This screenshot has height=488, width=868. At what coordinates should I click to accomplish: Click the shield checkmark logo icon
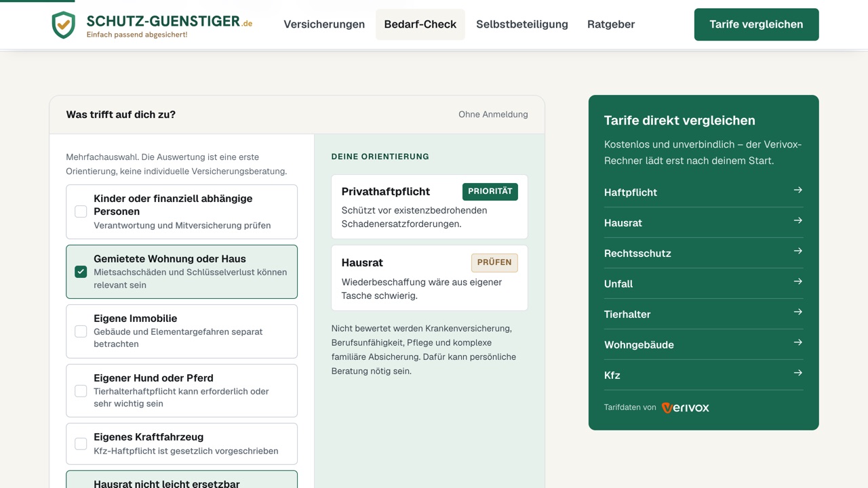[x=64, y=25]
